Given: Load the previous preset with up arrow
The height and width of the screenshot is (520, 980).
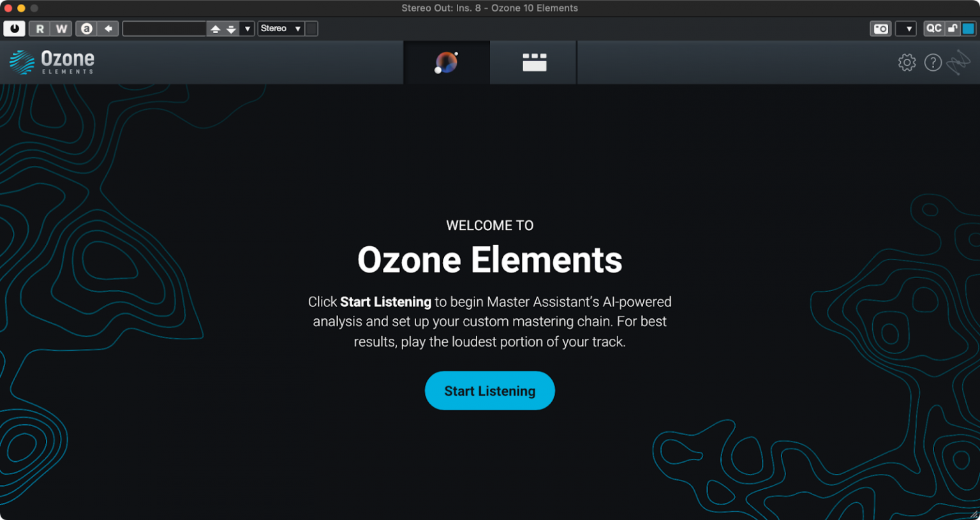Looking at the screenshot, I should (215, 29).
